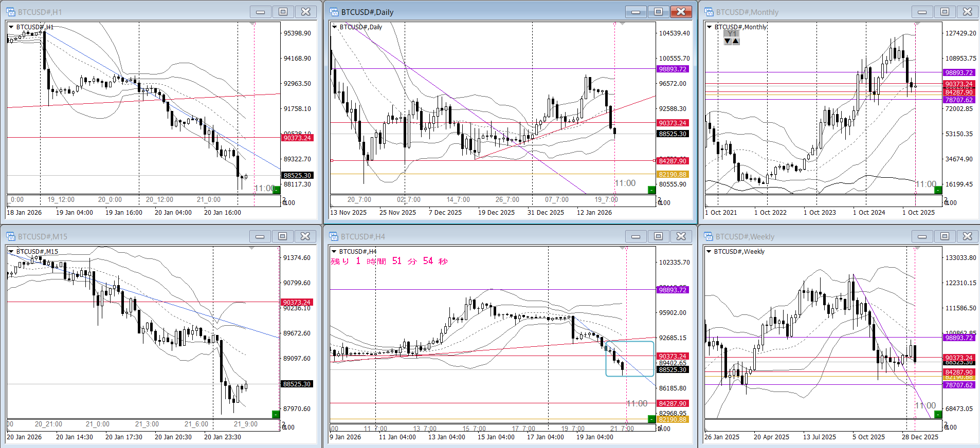Maximize the BTCUSD#,M15 chart window
This screenshot has height=448, width=980.
click(282, 236)
